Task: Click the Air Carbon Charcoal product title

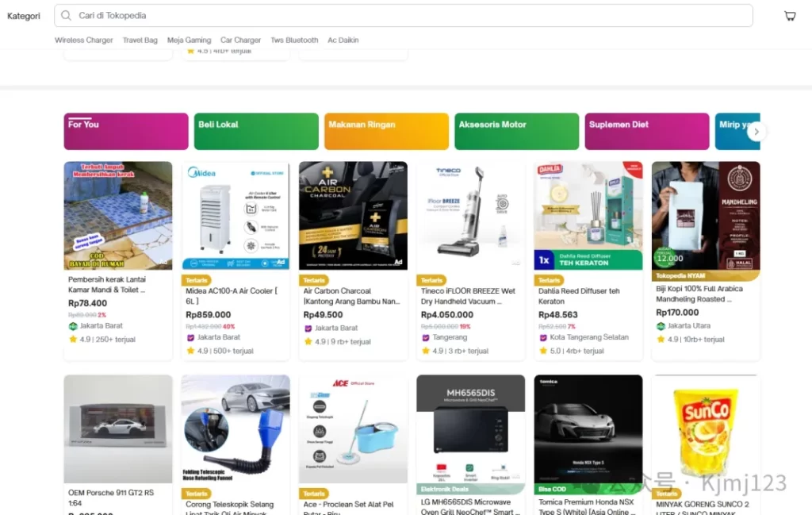Action: tap(351, 296)
